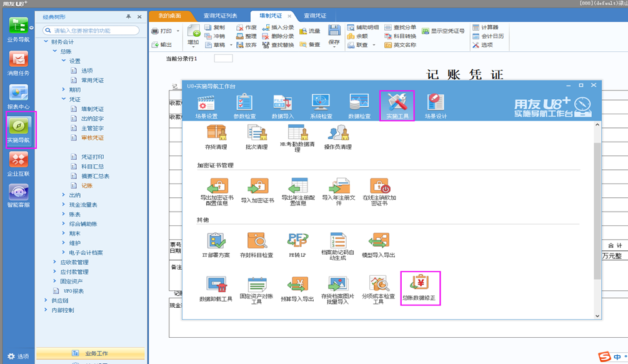
Task: Open the 联查 dropdown arrow
Action: [374, 45]
